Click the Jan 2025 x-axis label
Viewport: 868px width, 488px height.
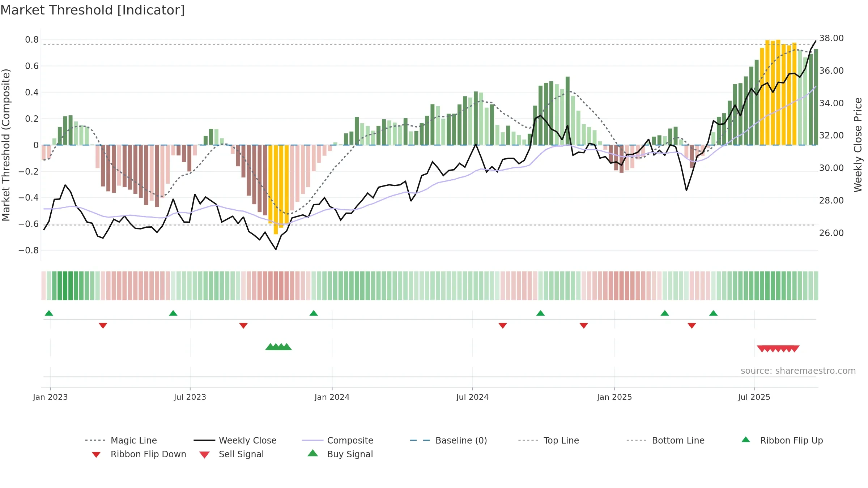[614, 397]
